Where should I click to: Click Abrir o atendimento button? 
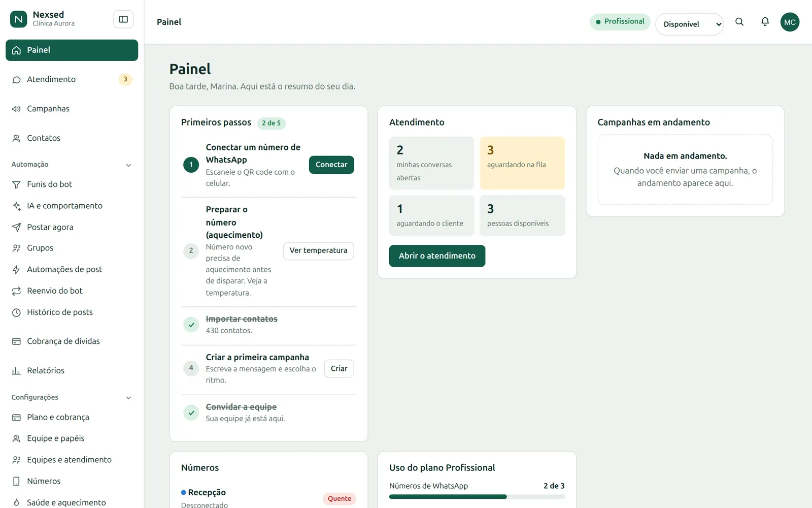click(x=437, y=256)
